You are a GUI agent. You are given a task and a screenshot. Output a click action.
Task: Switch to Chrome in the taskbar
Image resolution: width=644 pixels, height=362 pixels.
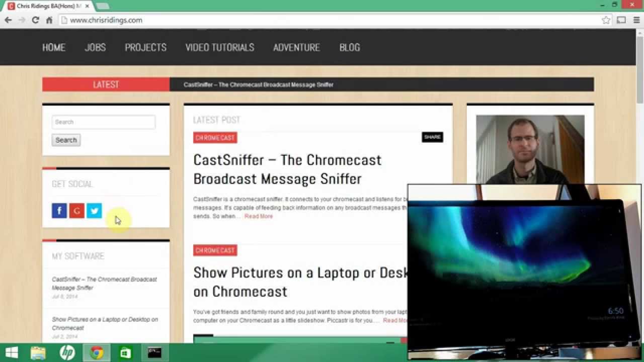[x=97, y=353]
